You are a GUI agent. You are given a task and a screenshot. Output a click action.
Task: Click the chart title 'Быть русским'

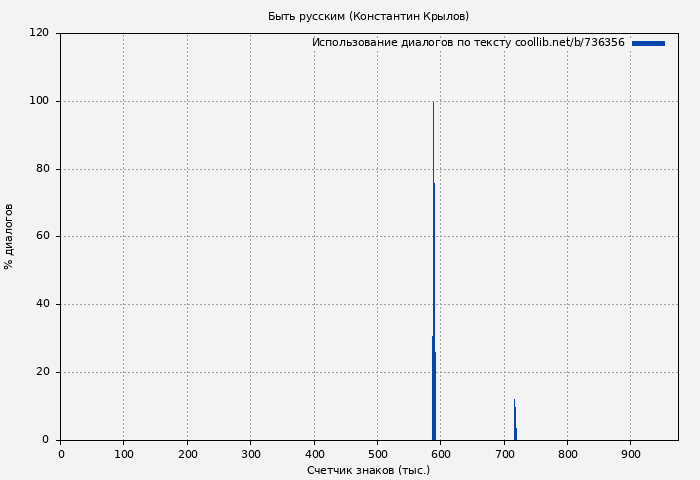368,16
